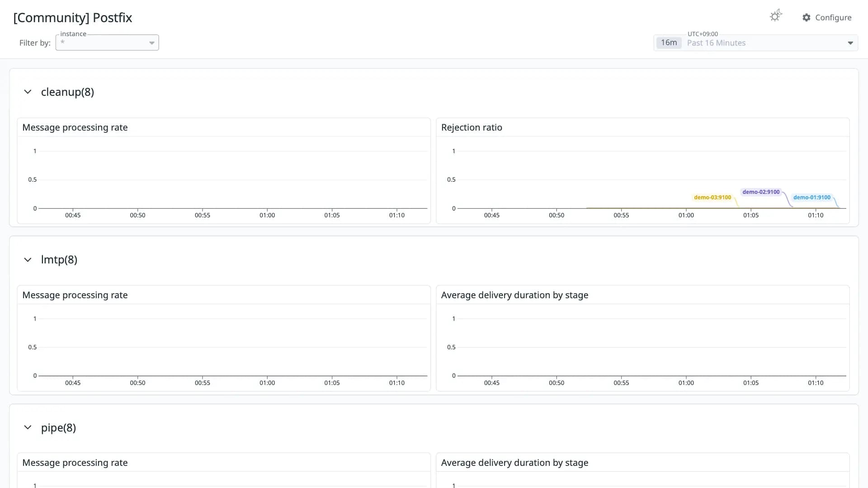Select pipe's Average delivery duration by stage title

pyautogui.click(x=514, y=463)
